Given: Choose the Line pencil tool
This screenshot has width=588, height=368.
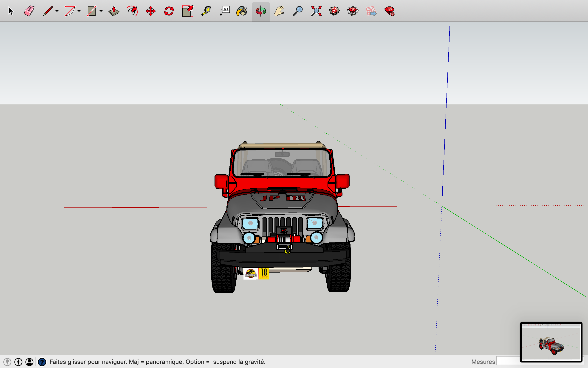Looking at the screenshot, I should point(48,11).
